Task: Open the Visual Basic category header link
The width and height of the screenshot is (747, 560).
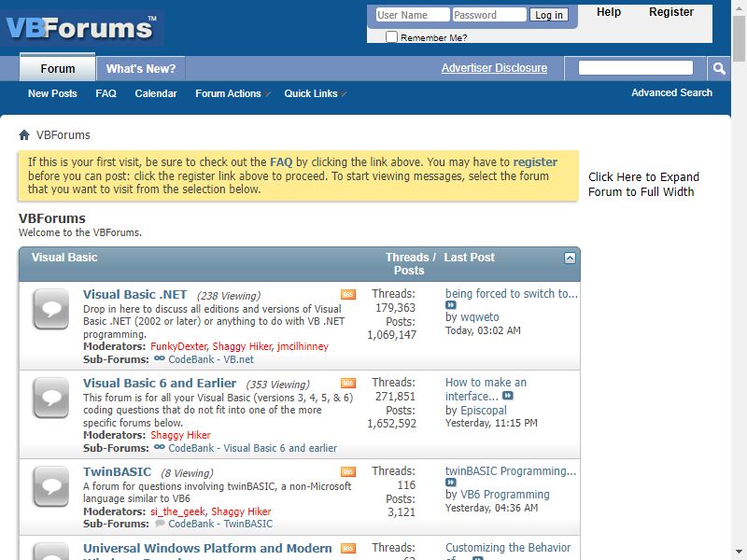Action: click(x=64, y=258)
